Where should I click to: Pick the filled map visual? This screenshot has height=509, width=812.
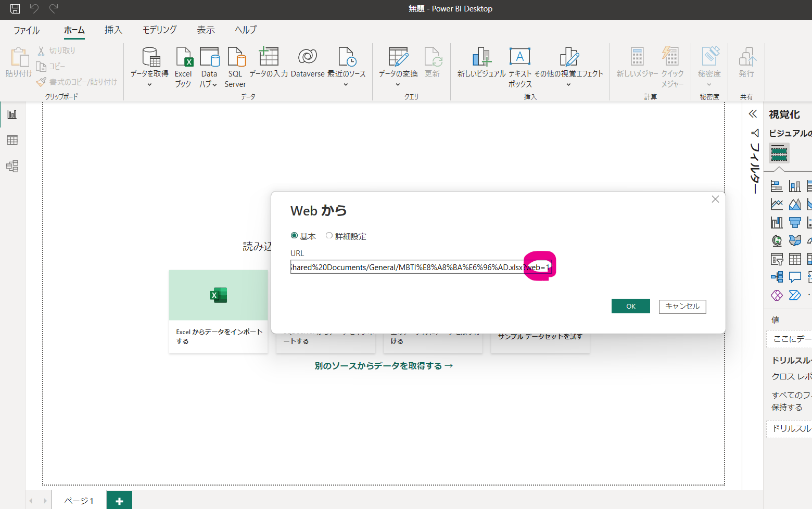(x=795, y=240)
